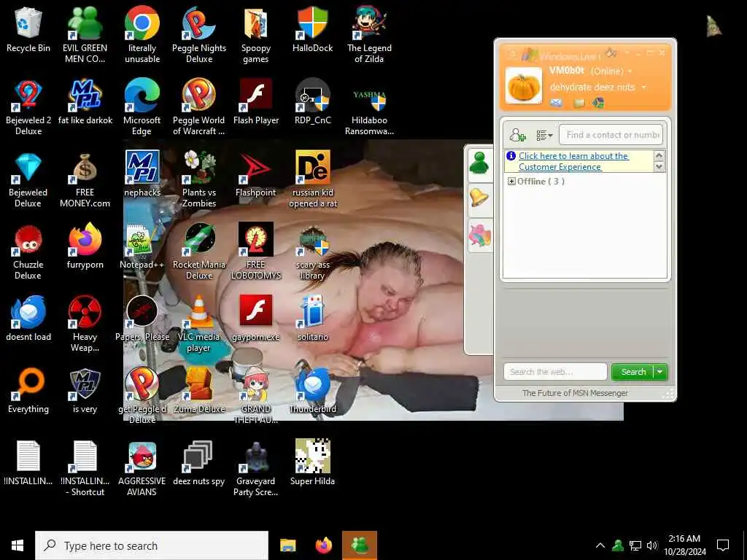This screenshot has height=560, width=747.
Task: Select the Notepad++ desktop icon
Action: pyautogui.click(x=142, y=246)
